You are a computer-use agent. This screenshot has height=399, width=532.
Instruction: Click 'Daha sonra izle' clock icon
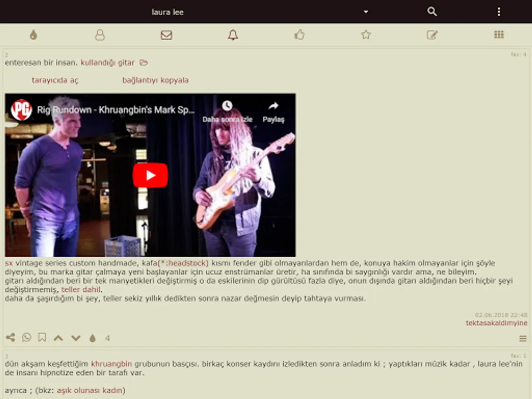coord(227,106)
